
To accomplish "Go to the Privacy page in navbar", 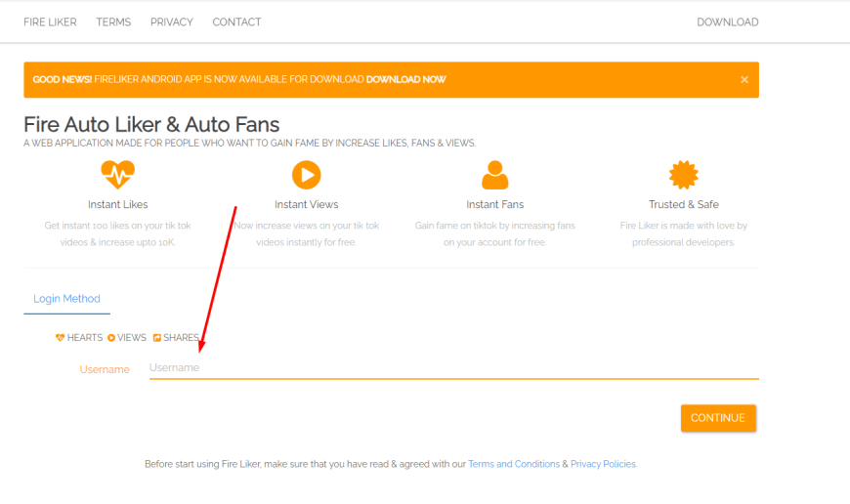I will [x=172, y=21].
